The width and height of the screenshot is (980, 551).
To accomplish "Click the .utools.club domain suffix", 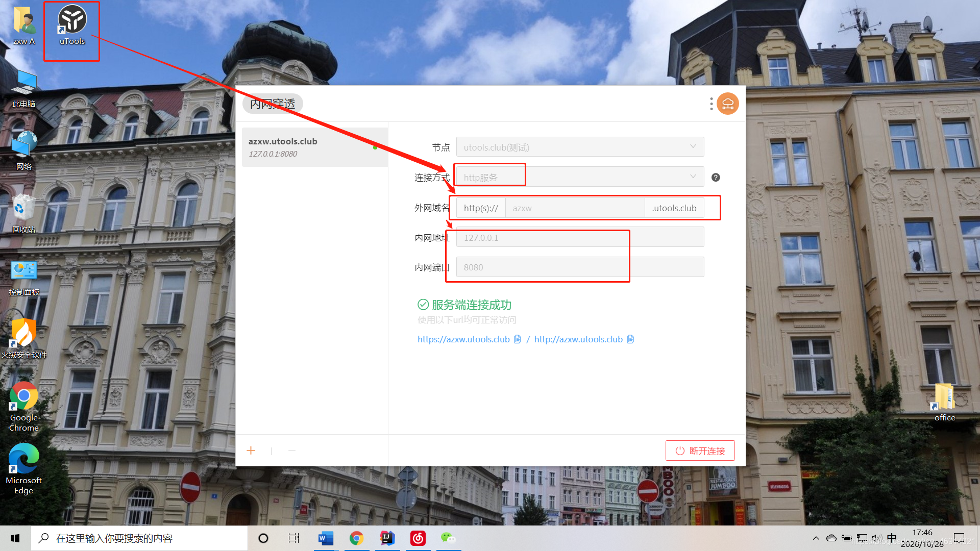I will (x=674, y=208).
